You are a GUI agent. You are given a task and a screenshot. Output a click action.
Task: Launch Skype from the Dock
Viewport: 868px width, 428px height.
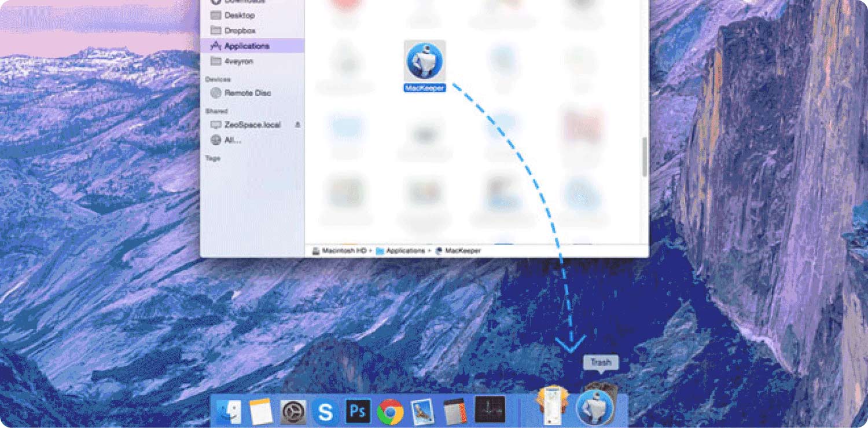point(326,412)
